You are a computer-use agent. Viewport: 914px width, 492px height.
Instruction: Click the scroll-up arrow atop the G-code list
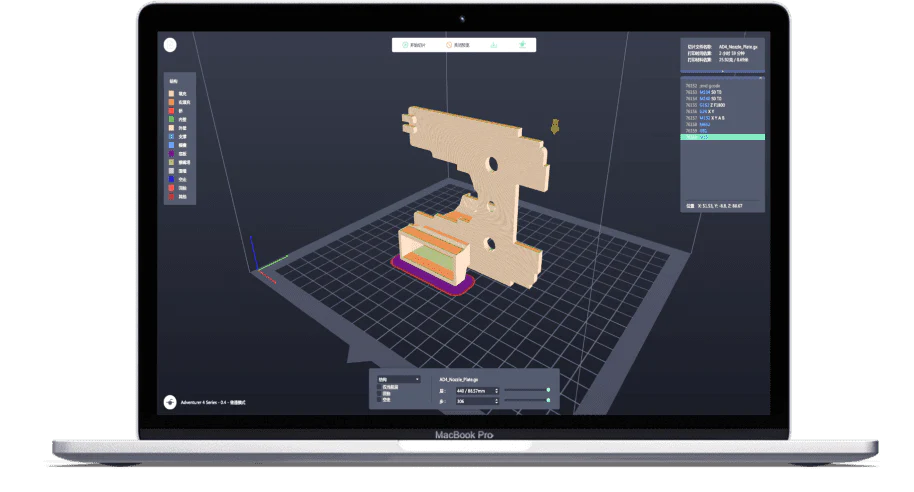pos(761,78)
